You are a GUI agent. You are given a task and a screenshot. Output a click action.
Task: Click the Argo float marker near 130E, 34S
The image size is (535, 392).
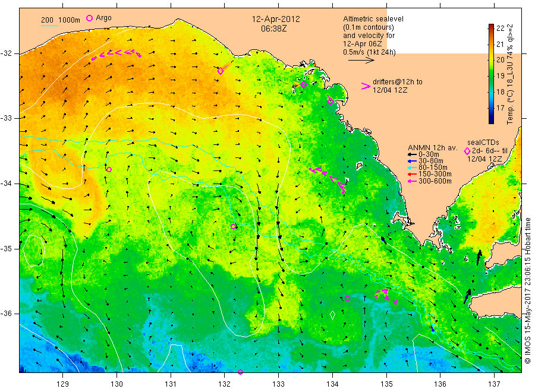pos(109,169)
